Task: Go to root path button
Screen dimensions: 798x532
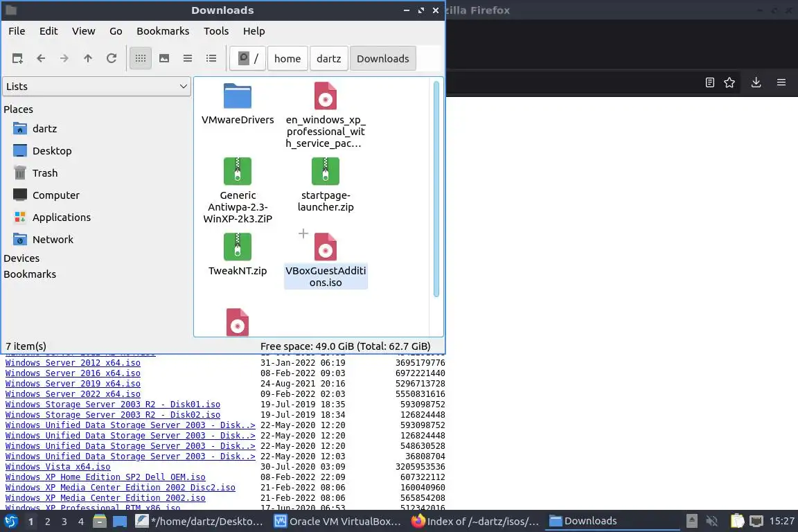Action: 248,59
